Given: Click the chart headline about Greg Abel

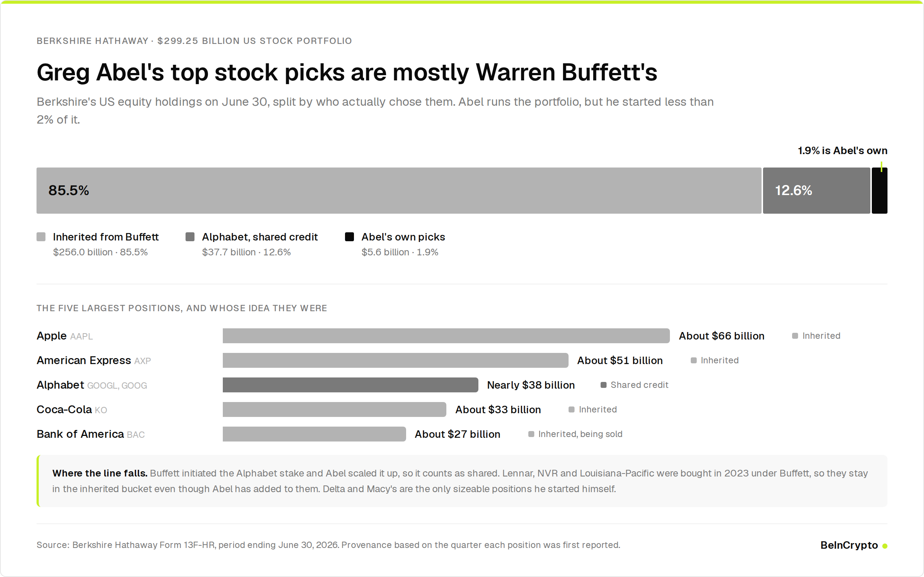Looking at the screenshot, I should [347, 72].
